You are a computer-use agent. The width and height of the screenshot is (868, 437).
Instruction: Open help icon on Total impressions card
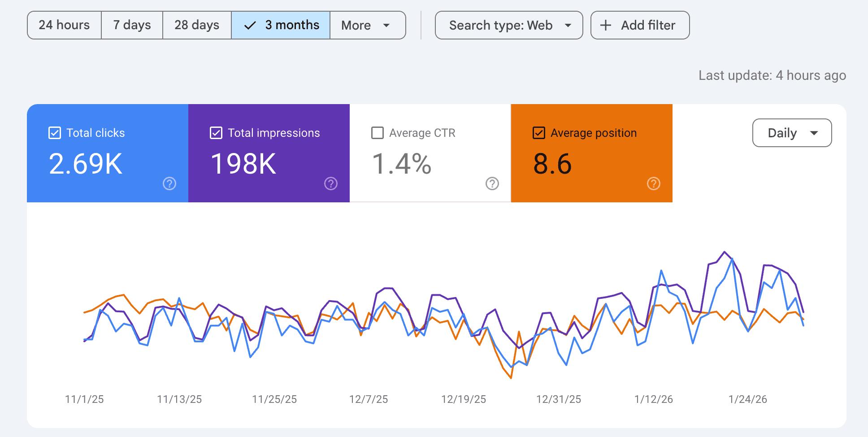click(331, 184)
